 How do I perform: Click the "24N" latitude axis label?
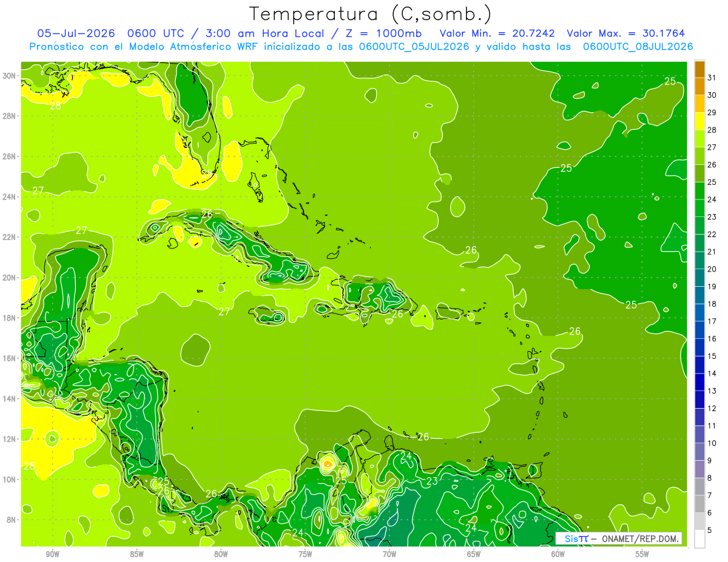(10, 197)
